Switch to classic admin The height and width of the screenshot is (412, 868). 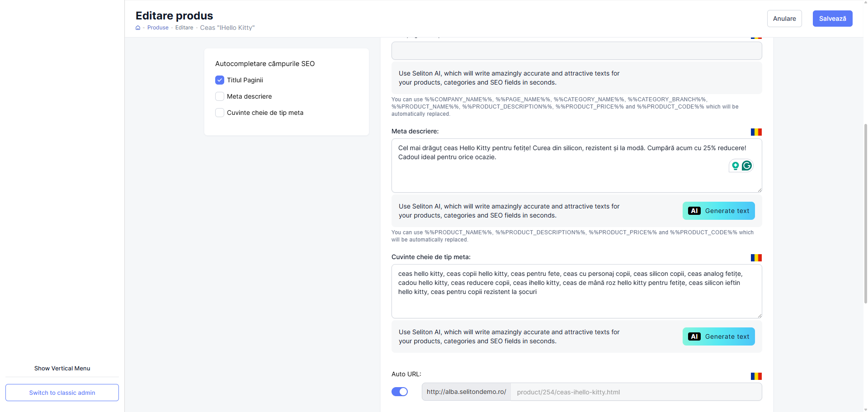[x=62, y=393]
